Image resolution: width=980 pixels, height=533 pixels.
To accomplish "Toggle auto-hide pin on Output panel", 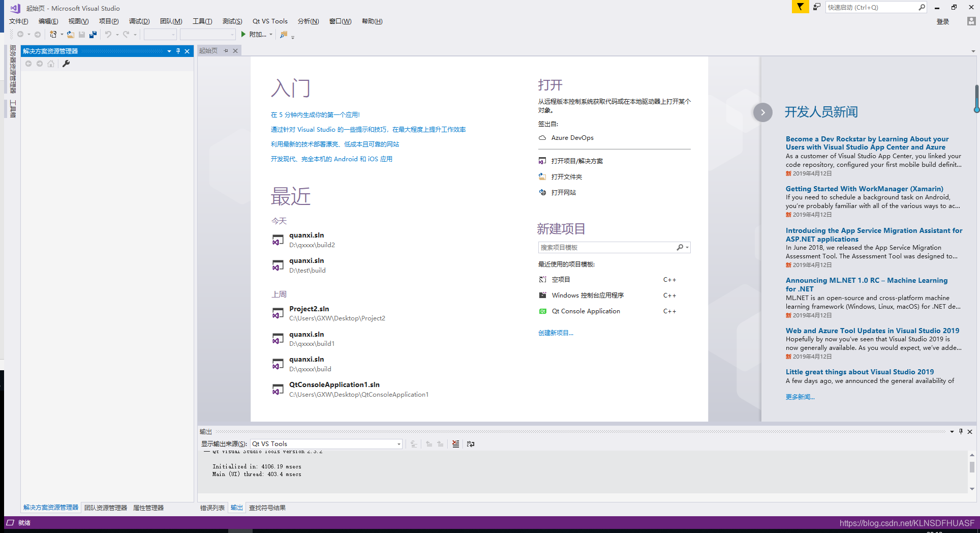I will (961, 431).
